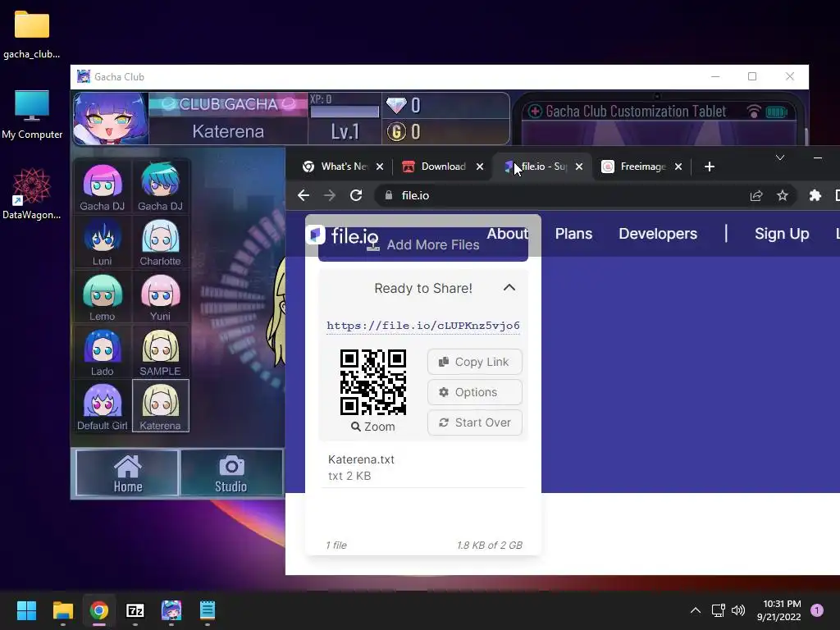Bookmark this page with the star
840x630 pixels.
(783, 195)
